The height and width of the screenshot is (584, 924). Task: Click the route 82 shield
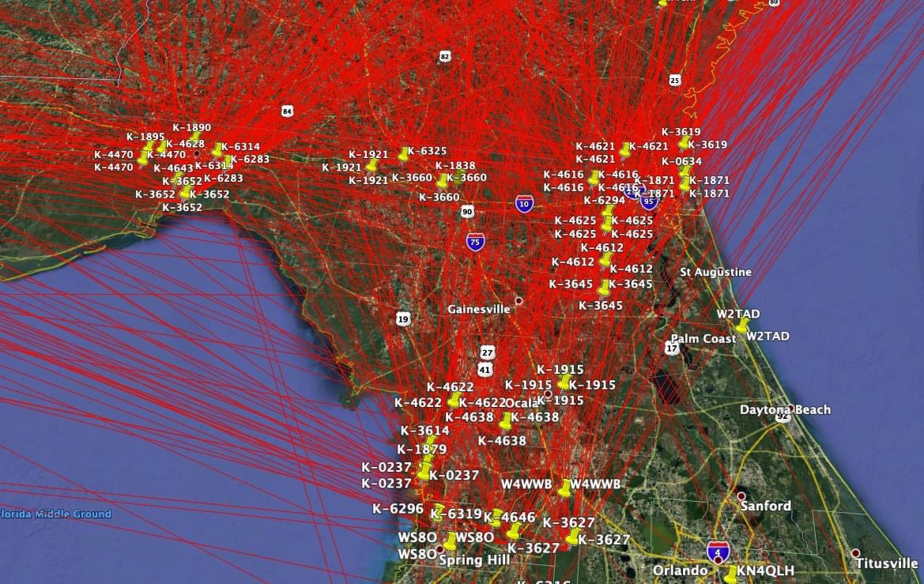(445, 57)
